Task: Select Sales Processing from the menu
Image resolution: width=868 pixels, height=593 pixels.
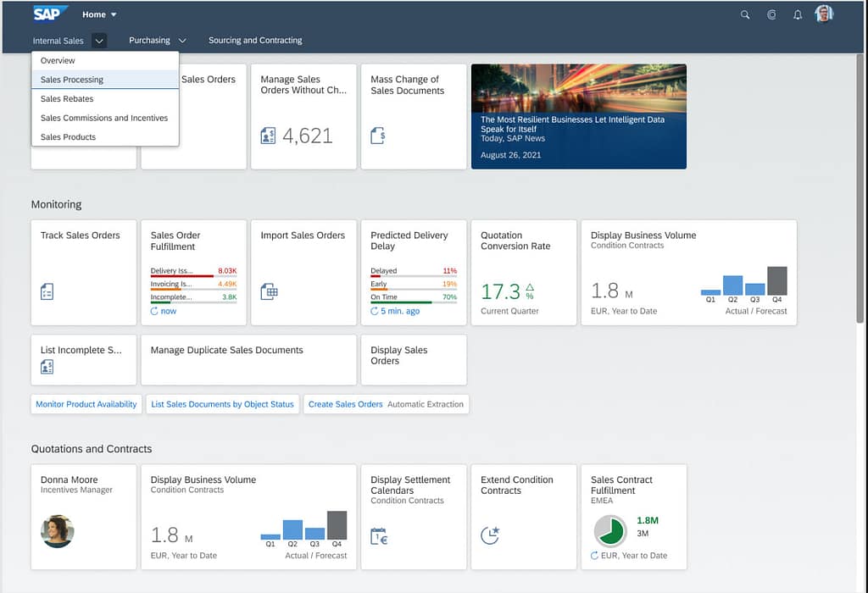Action: [72, 80]
